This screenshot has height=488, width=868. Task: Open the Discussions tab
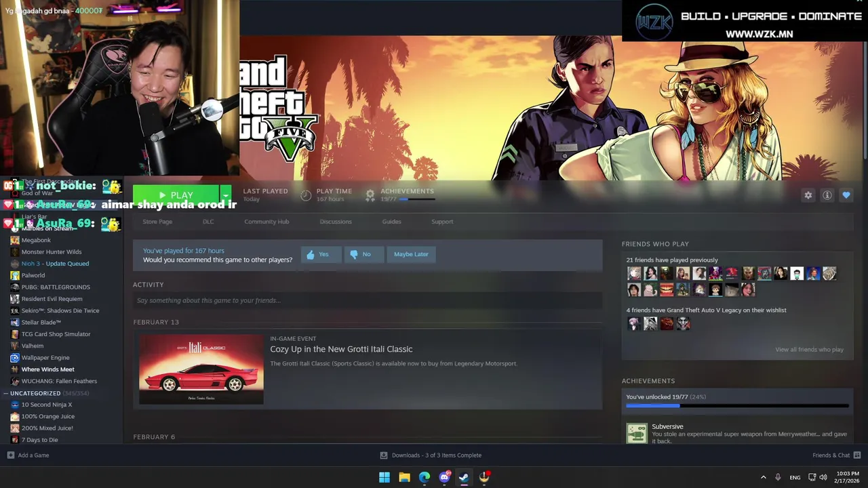(336, 222)
